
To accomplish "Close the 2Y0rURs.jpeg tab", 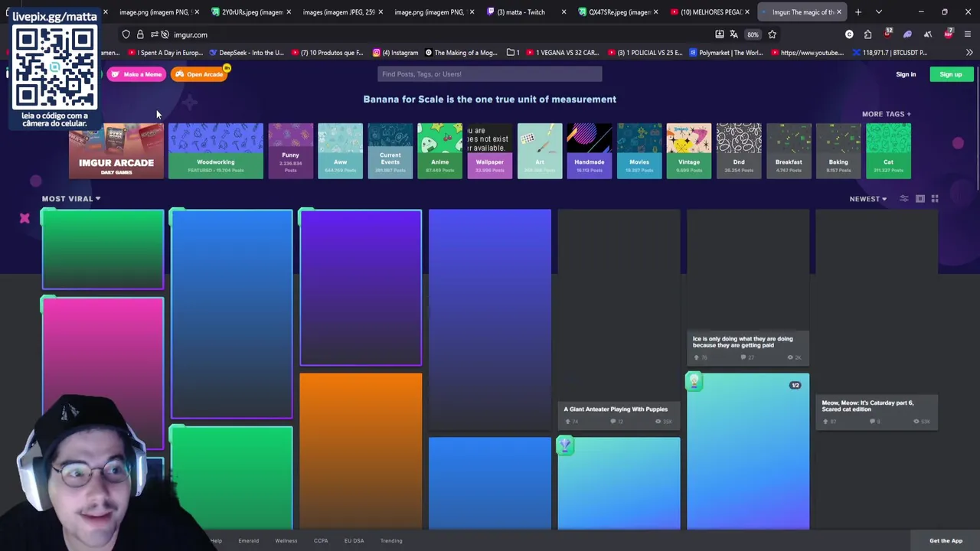I will click(289, 12).
